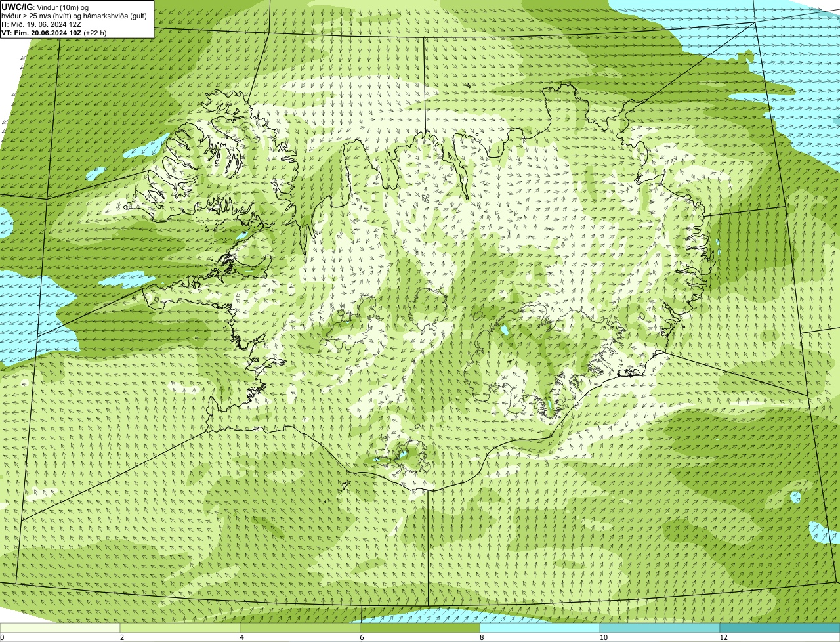840x642 pixels.
Task: Click the scale label '0'
Action: tap(3, 637)
